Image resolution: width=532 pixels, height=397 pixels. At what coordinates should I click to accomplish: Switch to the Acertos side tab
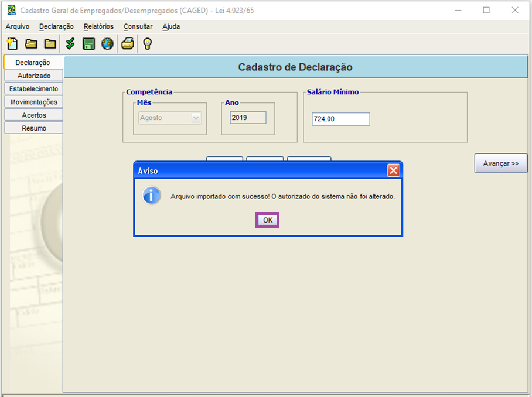pyautogui.click(x=33, y=115)
